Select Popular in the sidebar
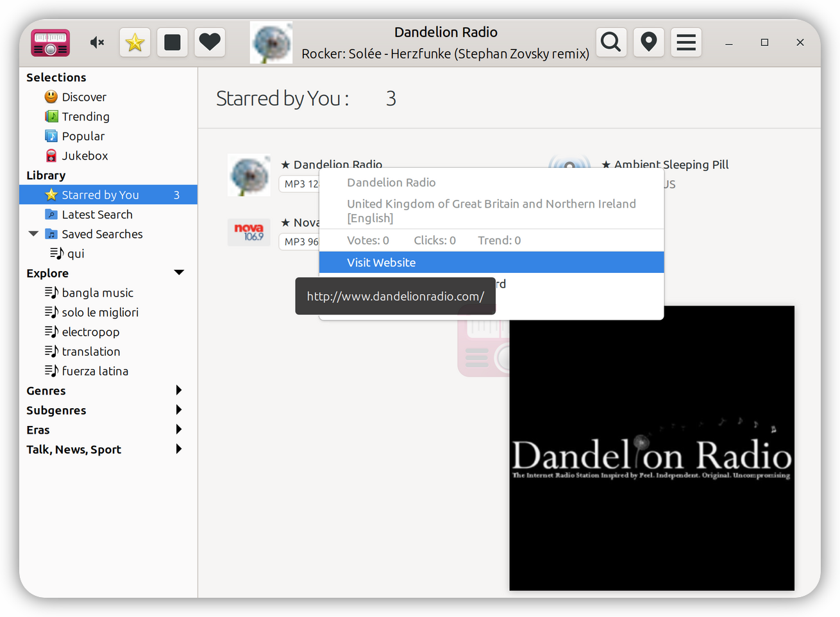Image resolution: width=840 pixels, height=617 pixels. click(x=83, y=136)
